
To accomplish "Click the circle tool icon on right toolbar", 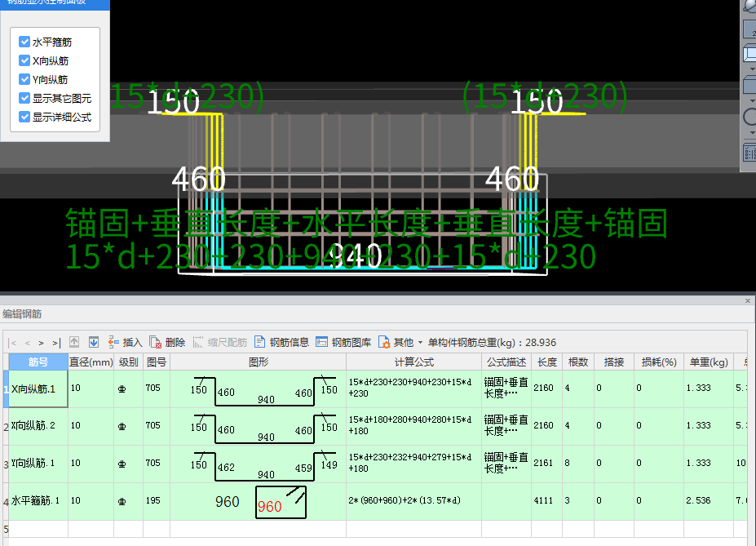I will pyautogui.click(x=750, y=116).
